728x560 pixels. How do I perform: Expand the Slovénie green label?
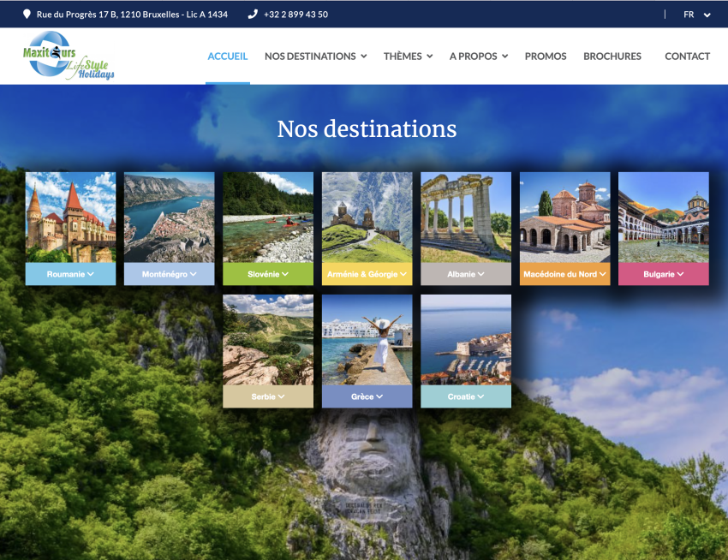click(268, 274)
